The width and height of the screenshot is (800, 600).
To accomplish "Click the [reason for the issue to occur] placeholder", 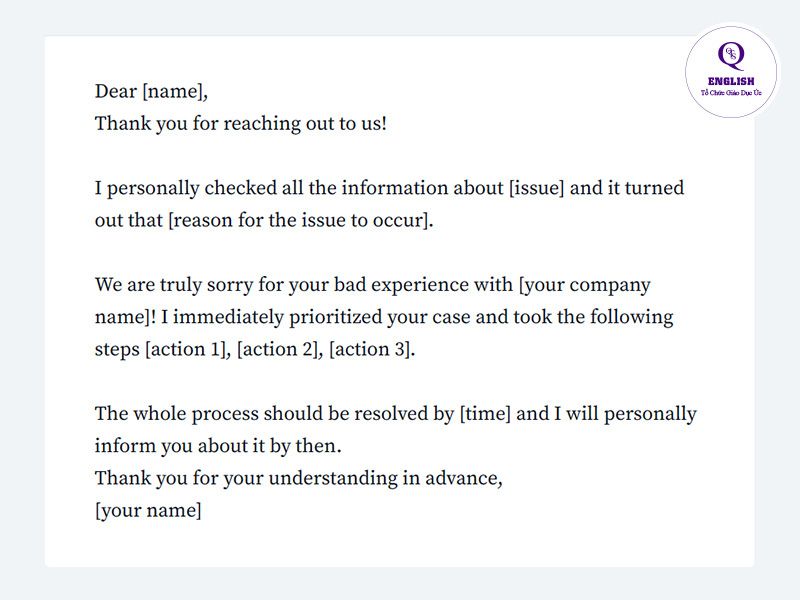I will pos(298,220).
